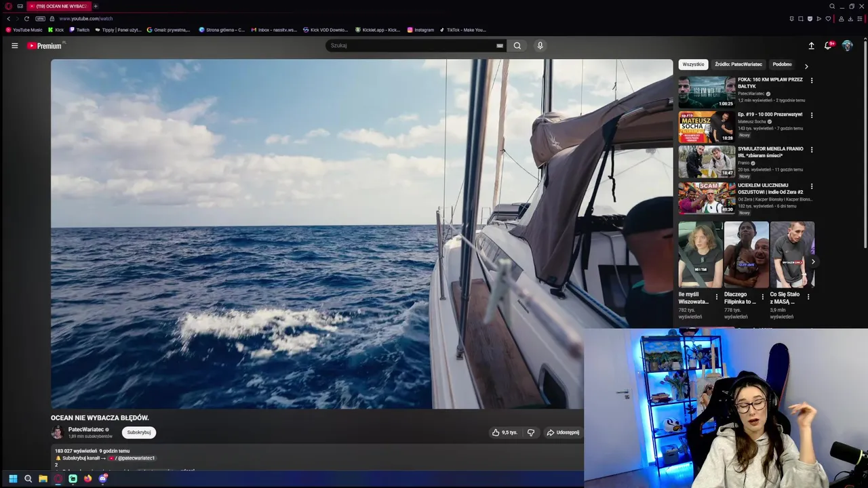868x488 pixels.
Task: Click the browser tab search magnifier
Action: coord(832,6)
